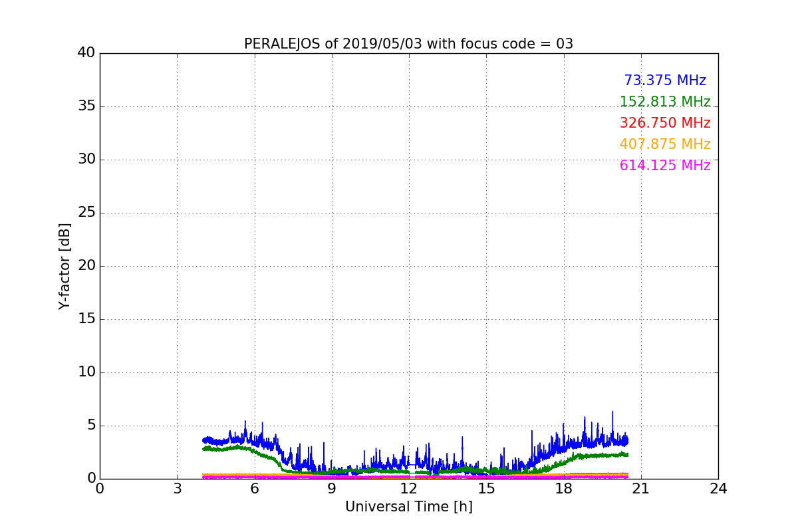Click the y-axis tick label 35

(x=86, y=106)
